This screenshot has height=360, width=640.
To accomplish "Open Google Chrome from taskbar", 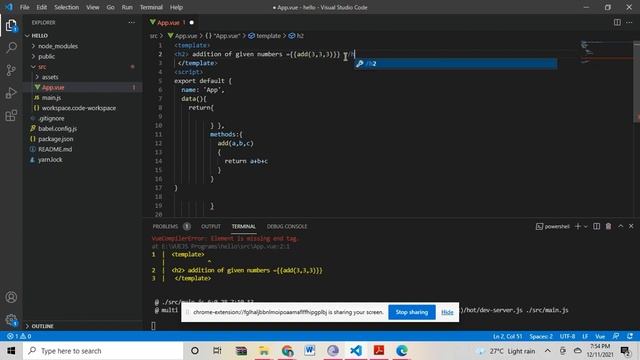I will point(287,351).
